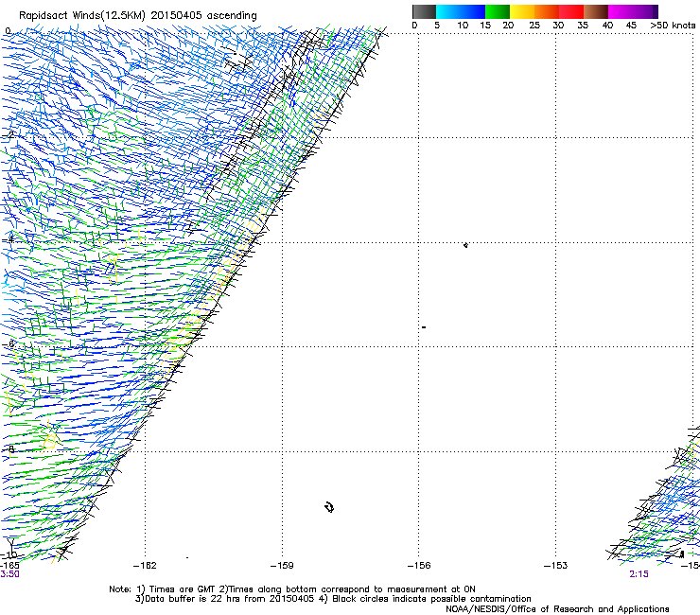Click the longitude label '-153'
The width and height of the screenshot is (700, 615).
(x=556, y=566)
